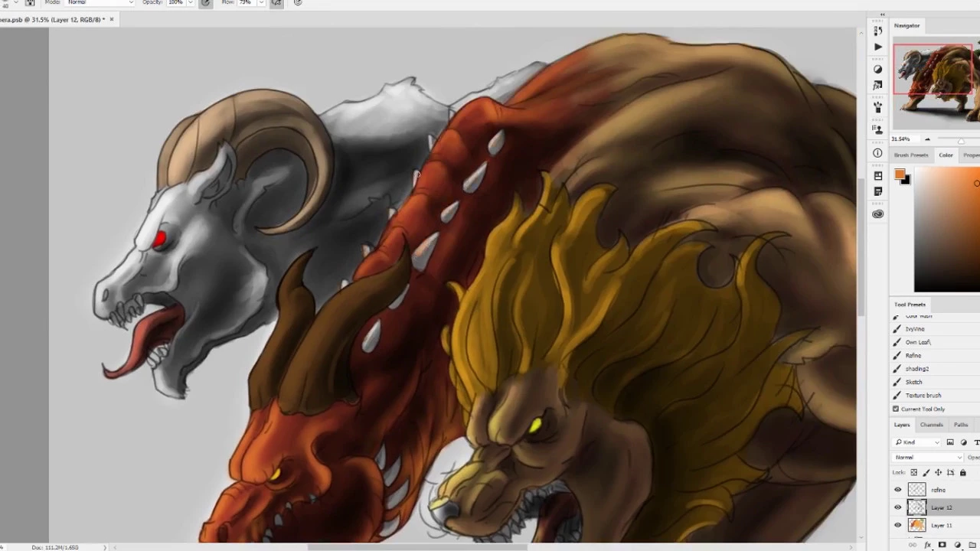Open the Creative Cloud panel icon
This screenshot has width=980, height=551.
[x=877, y=214]
